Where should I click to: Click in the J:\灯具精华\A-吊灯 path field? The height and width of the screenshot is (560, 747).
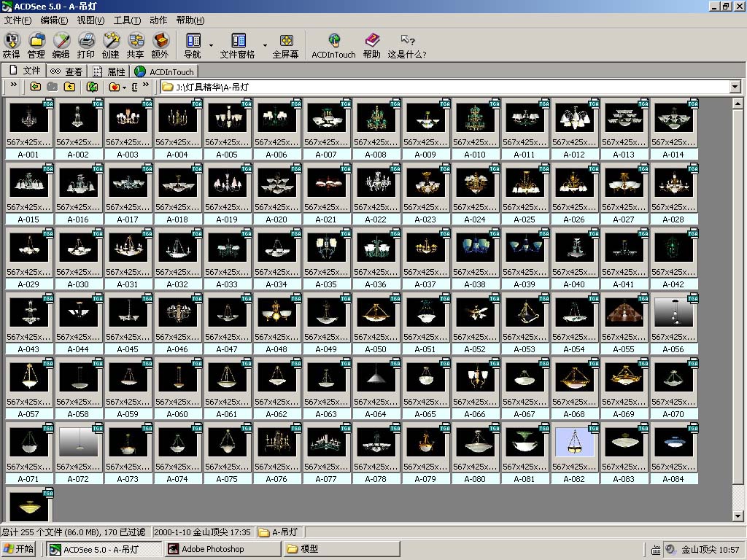445,87
